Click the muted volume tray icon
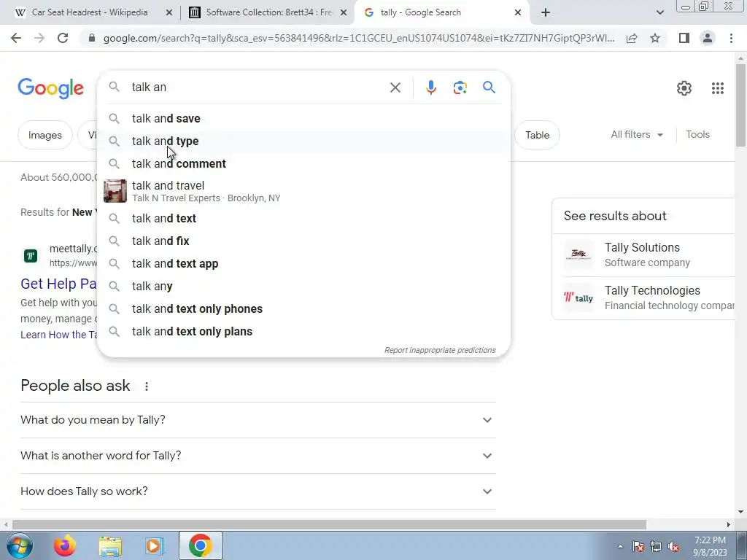Screen dimensions: 747x560 coord(673,546)
